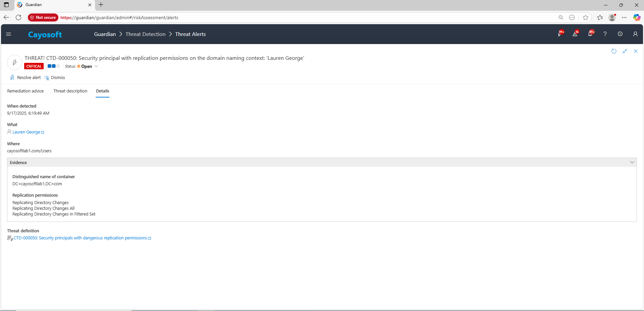The image size is (644, 311).
Task: Click the Resolve alert button
Action: [x=26, y=78]
